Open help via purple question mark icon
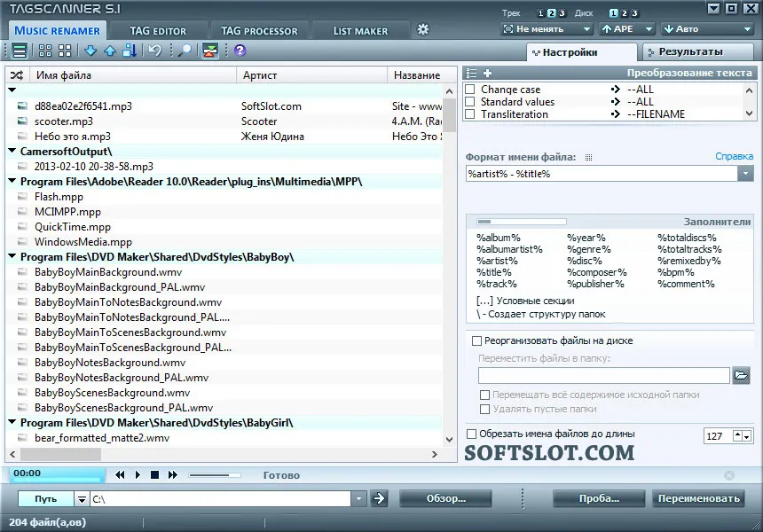This screenshot has height=532, width=763. [x=240, y=51]
